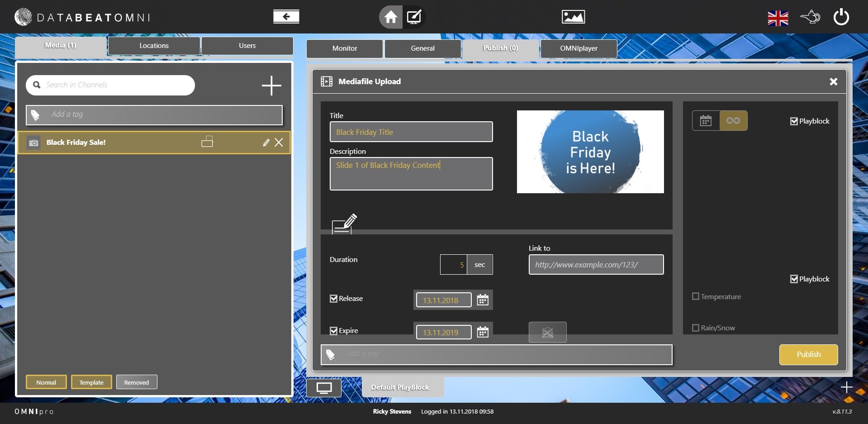This screenshot has height=424, width=868.
Task: Toggle the upper Playblock checkbox
Action: (x=794, y=121)
